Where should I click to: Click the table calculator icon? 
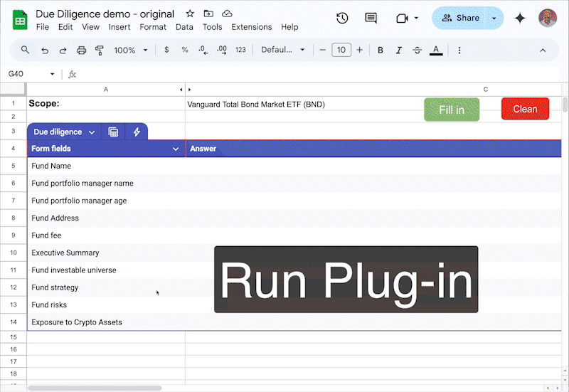(x=113, y=132)
